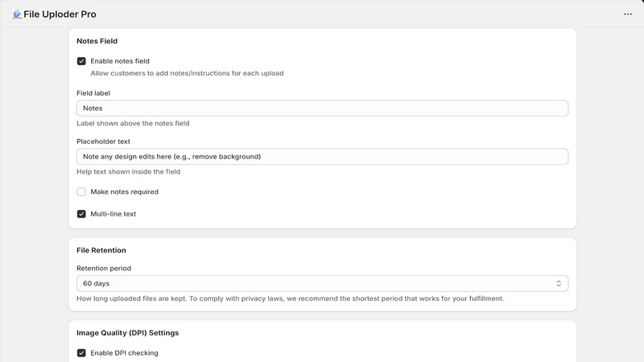Check the Make notes required checkbox
Screen dimensions: 644x362
(81, 191)
